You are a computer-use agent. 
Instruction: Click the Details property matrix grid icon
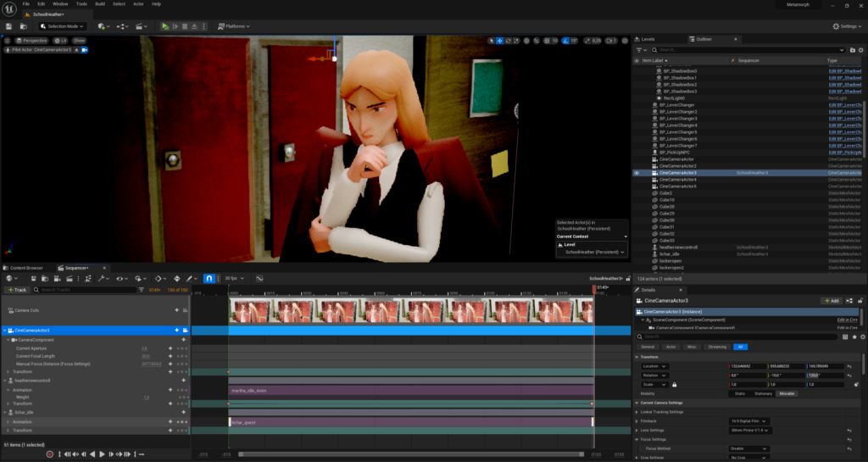click(x=845, y=337)
